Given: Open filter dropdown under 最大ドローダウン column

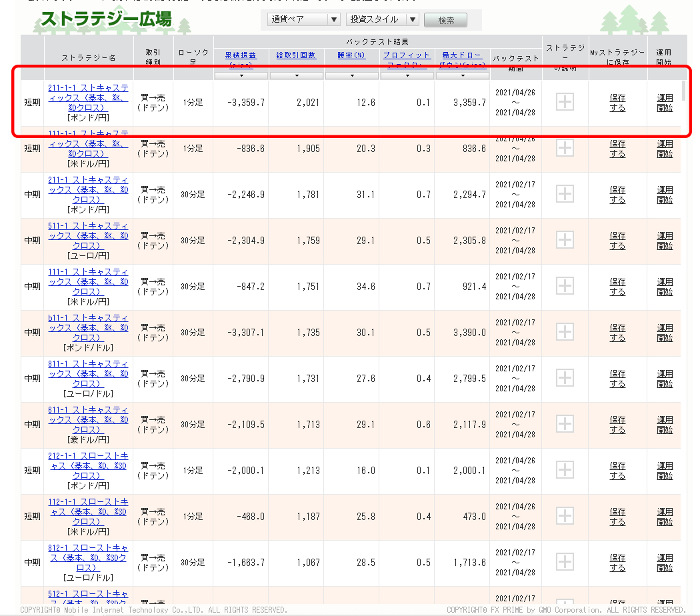Looking at the screenshot, I should tap(463, 76).
